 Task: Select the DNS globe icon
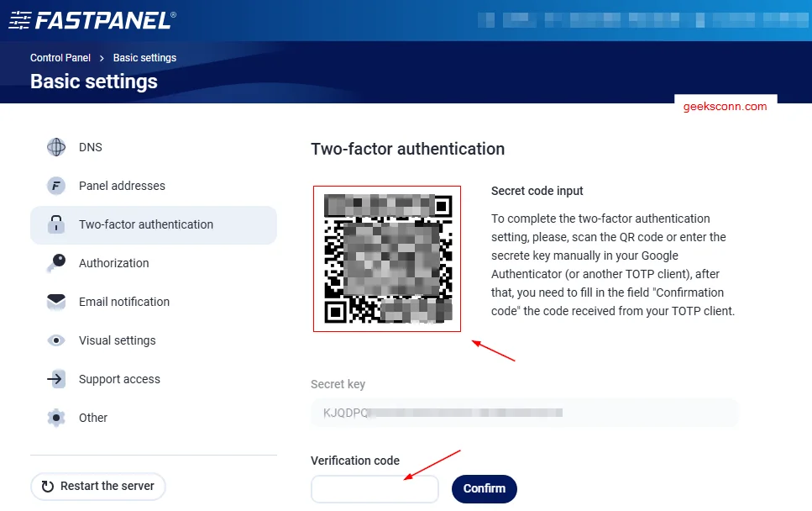click(55, 147)
